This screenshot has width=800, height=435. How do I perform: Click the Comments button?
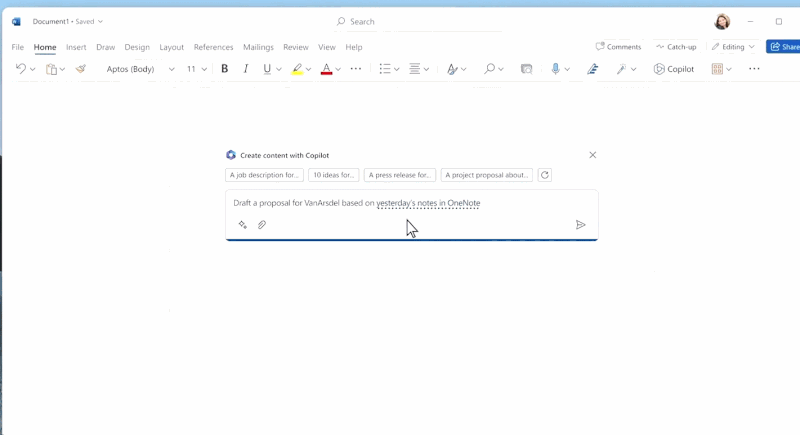(618, 47)
